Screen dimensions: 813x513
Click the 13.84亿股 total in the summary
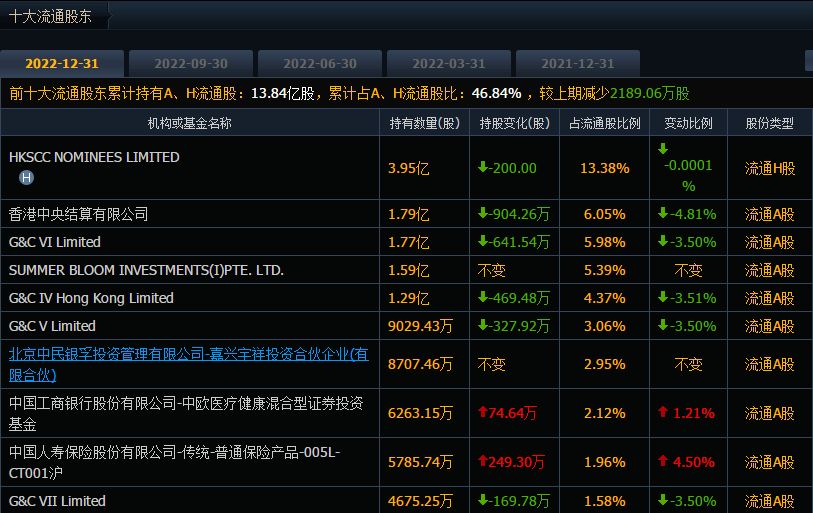283,93
